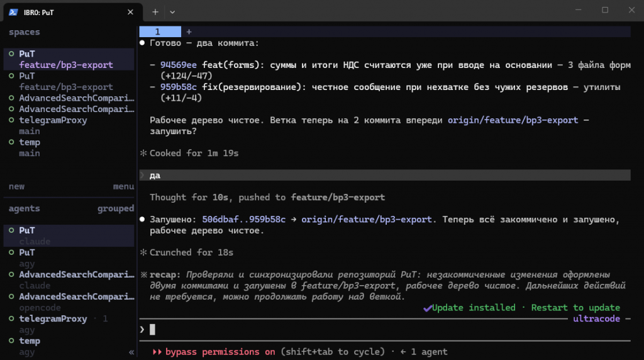Add a new inner tab with plus
Screen dimensions: 644x360
pos(189,31)
